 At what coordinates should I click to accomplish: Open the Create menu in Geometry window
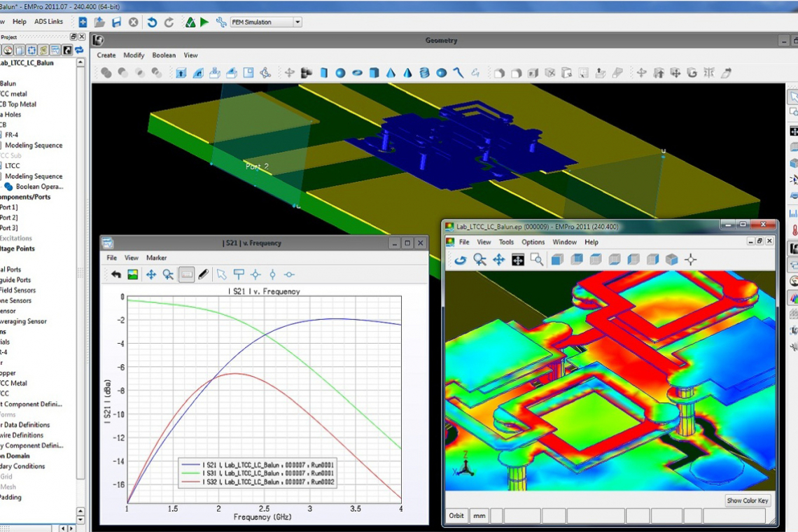[106, 55]
